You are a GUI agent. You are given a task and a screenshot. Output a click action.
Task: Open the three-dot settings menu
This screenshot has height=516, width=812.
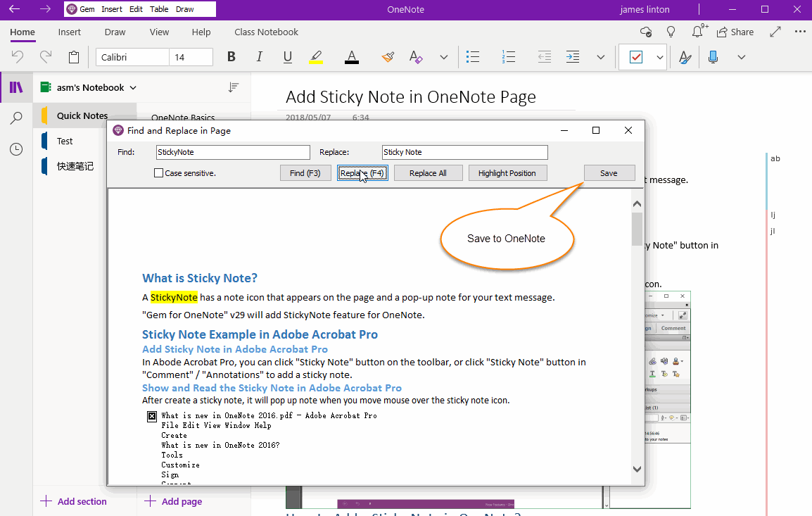[x=800, y=32]
